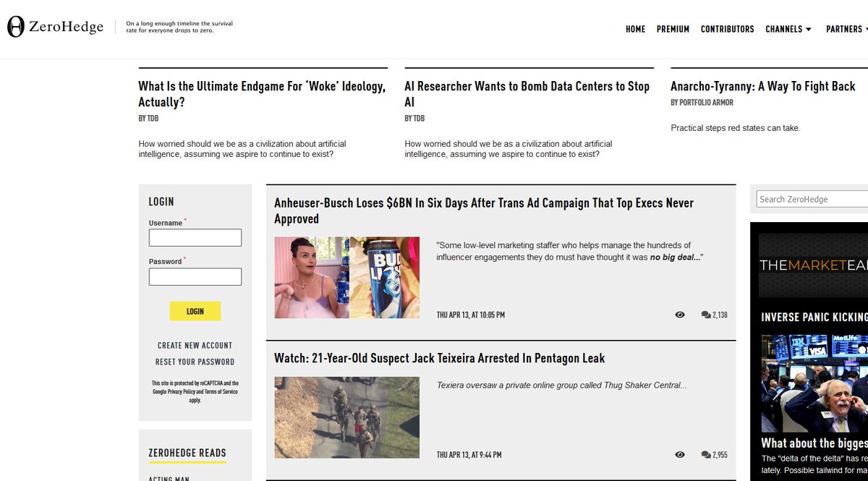
Task: Click BY TDB under the AI Researcher article
Action: coord(414,119)
